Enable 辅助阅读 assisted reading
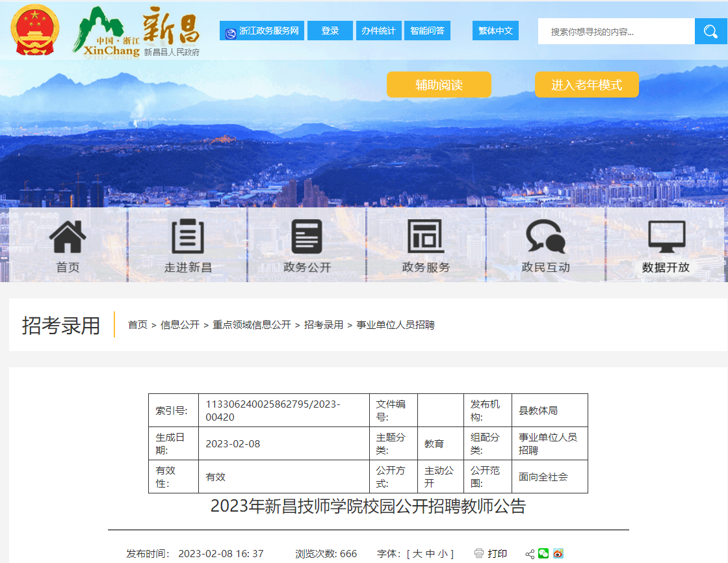Viewport: 728px width, 563px height. (439, 85)
